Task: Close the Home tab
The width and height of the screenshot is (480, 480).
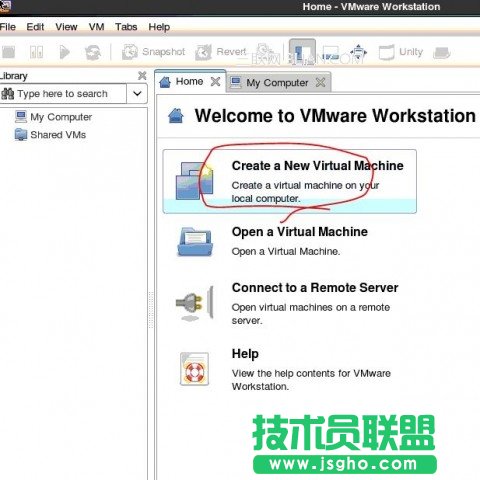Action: (x=216, y=81)
